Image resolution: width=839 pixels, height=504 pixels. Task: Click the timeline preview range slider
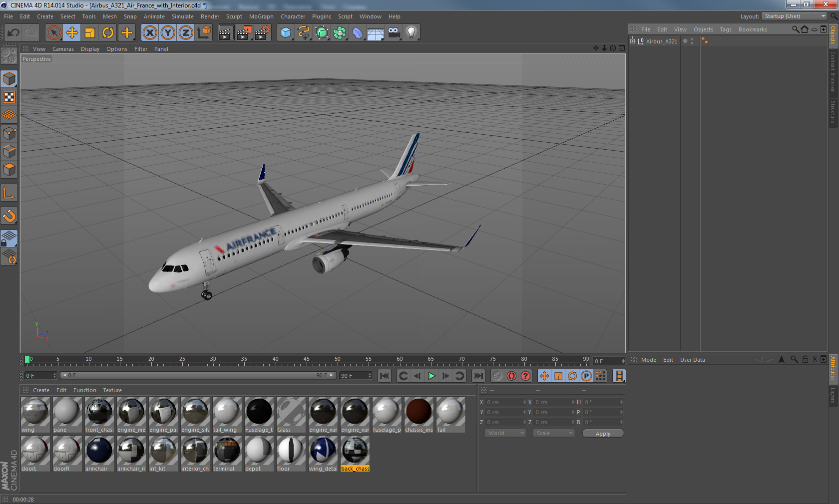coord(198,375)
